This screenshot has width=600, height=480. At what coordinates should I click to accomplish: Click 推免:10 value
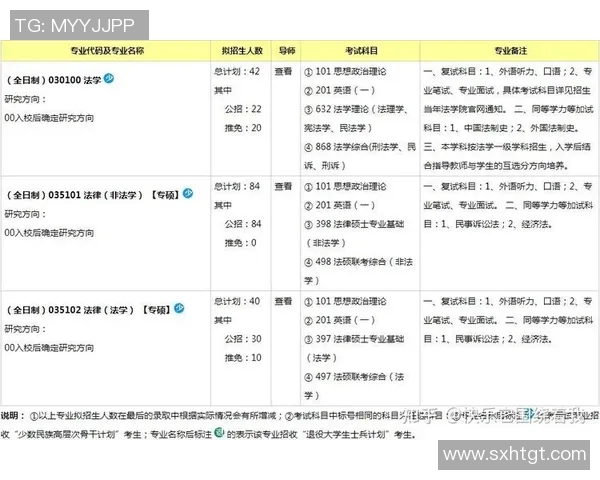[x=243, y=358]
